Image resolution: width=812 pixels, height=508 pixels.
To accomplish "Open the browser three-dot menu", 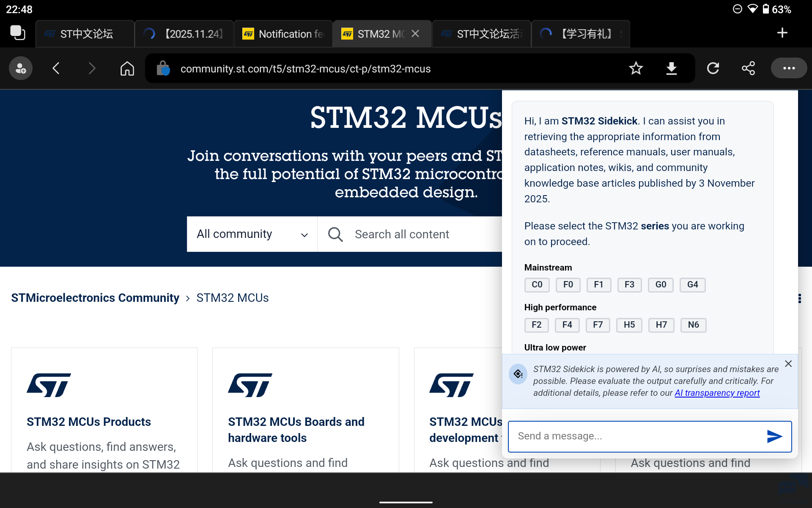I will pos(789,68).
